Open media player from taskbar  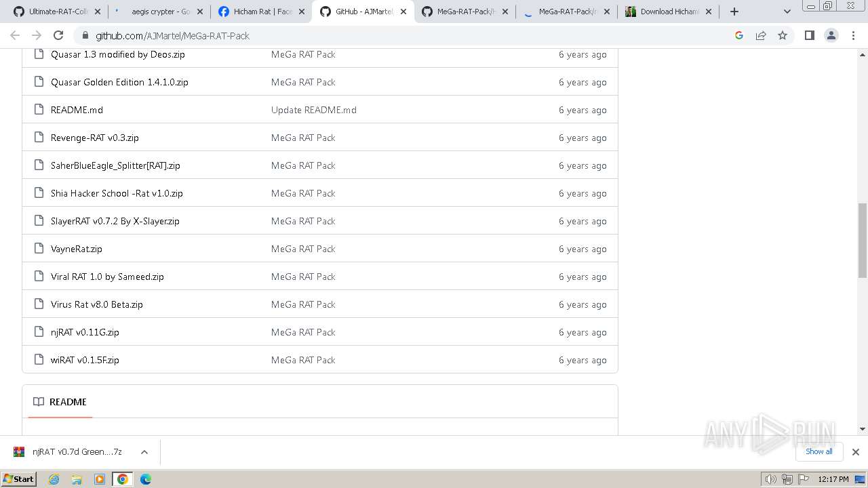point(100,479)
